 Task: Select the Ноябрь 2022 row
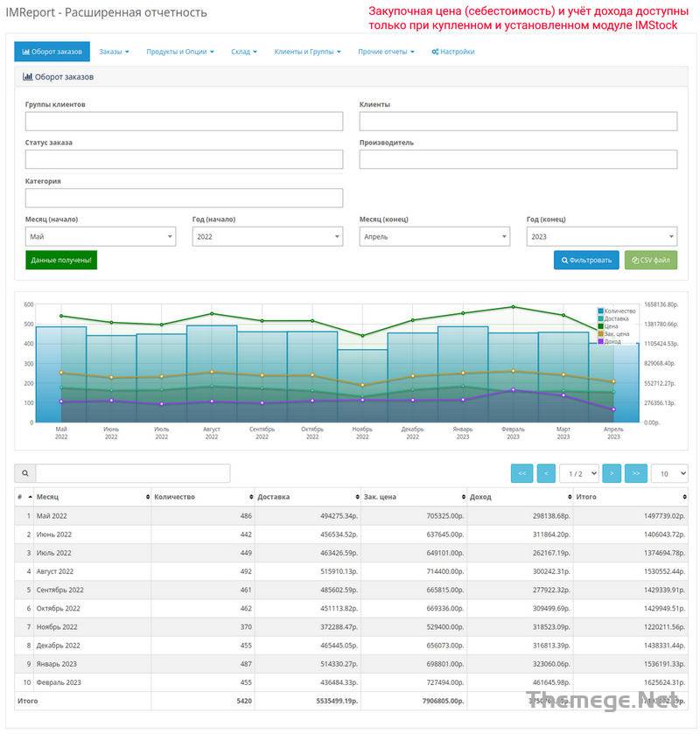(x=351, y=626)
